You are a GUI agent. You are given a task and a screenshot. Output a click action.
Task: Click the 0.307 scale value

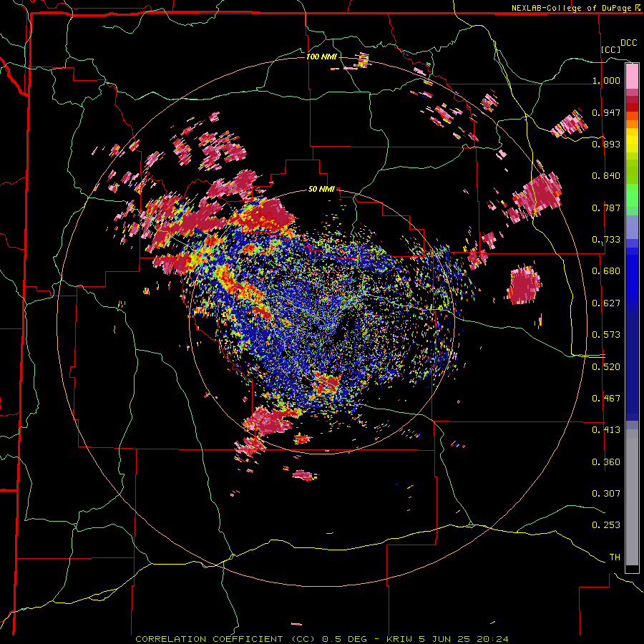point(606,494)
